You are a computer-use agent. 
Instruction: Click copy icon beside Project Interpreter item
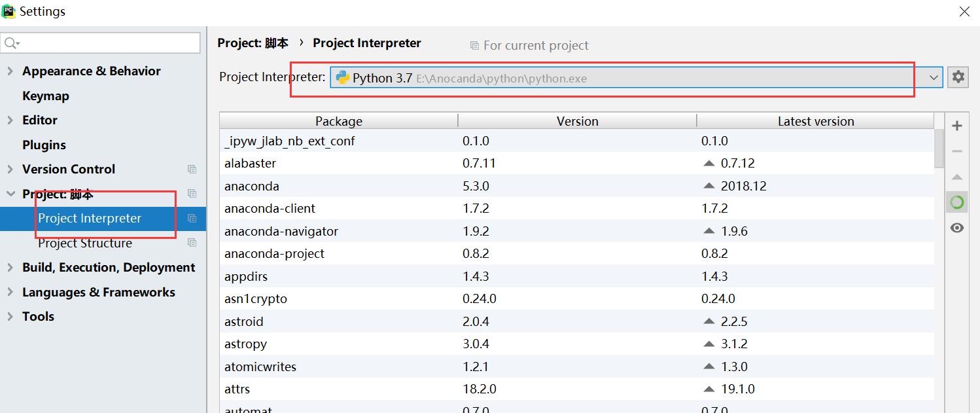tap(192, 219)
